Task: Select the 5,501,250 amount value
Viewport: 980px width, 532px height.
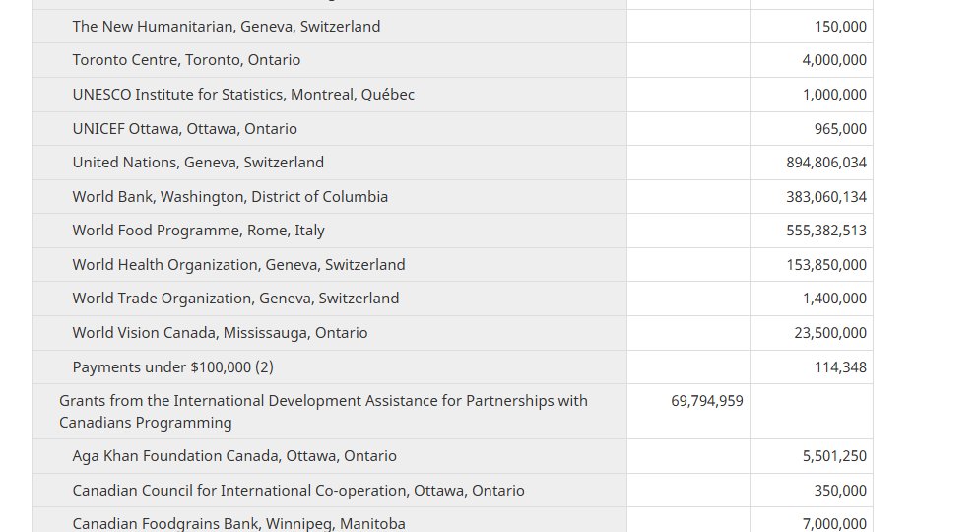Action: [x=834, y=456]
